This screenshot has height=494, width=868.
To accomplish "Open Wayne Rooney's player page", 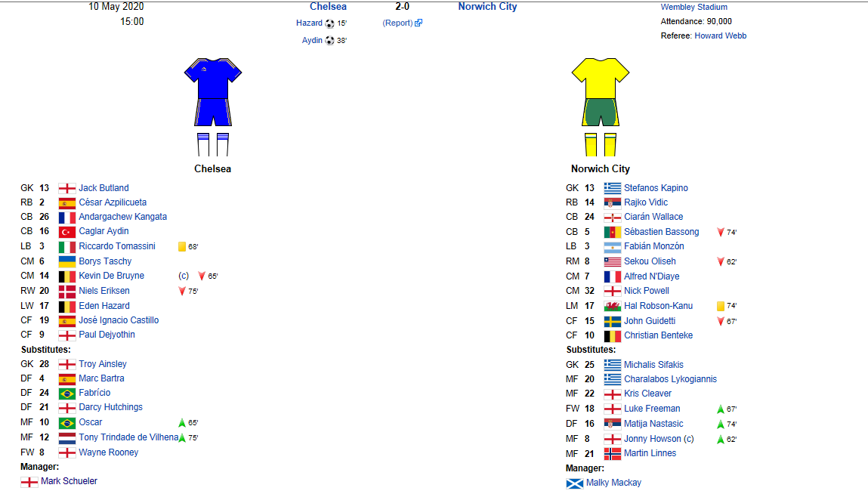I will pos(109,452).
